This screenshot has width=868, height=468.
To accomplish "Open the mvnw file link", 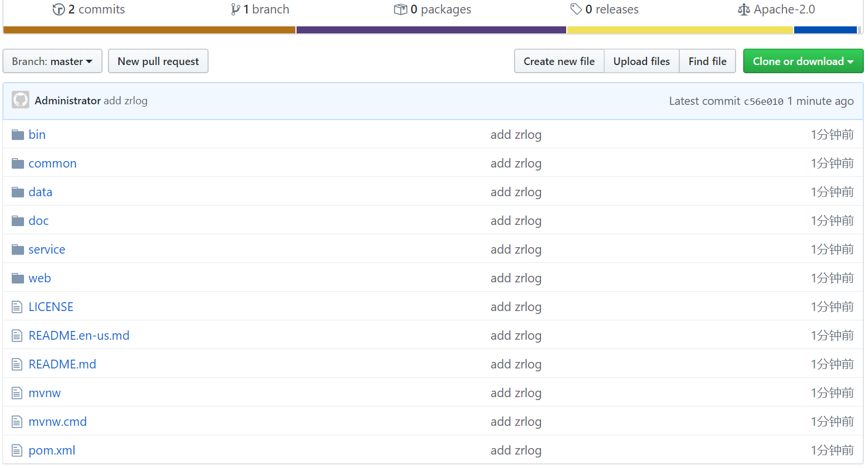I will pos(45,393).
